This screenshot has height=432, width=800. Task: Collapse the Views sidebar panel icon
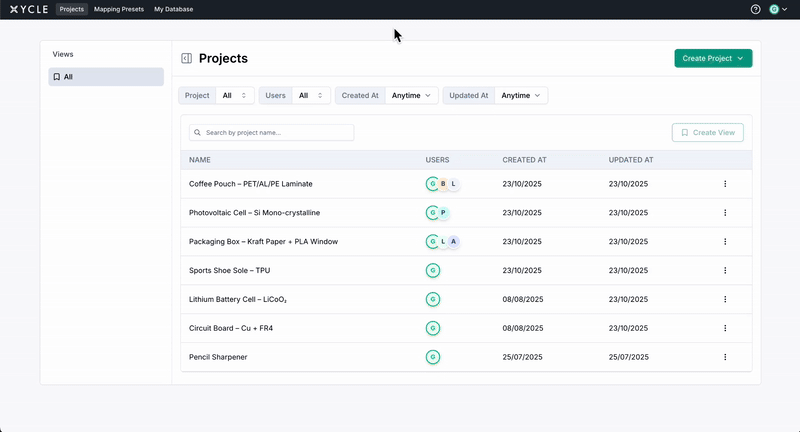[x=186, y=59]
